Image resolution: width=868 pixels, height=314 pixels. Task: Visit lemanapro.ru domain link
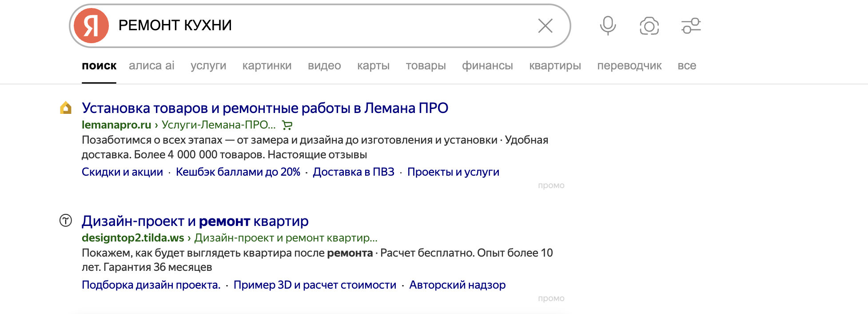coord(116,125)
